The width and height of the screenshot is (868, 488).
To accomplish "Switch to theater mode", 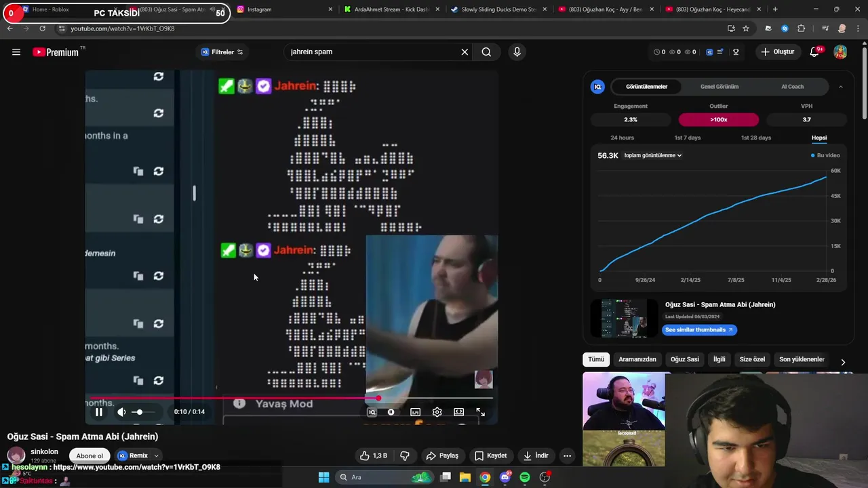I will pos(458,411).
